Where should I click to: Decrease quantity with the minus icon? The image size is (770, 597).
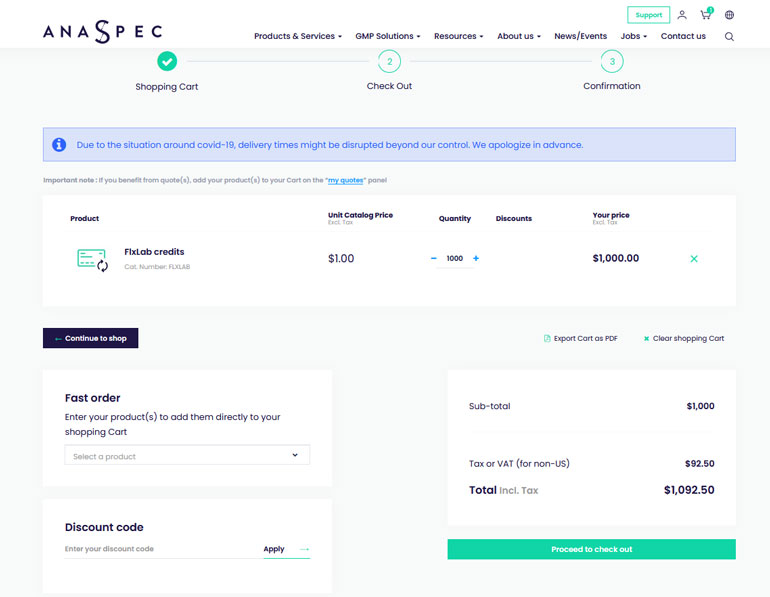(434, 258)
